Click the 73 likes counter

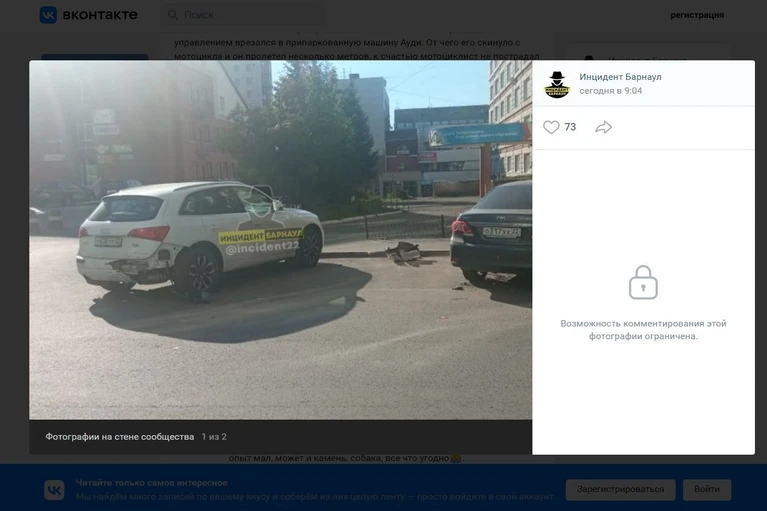[x=570, y=127]
